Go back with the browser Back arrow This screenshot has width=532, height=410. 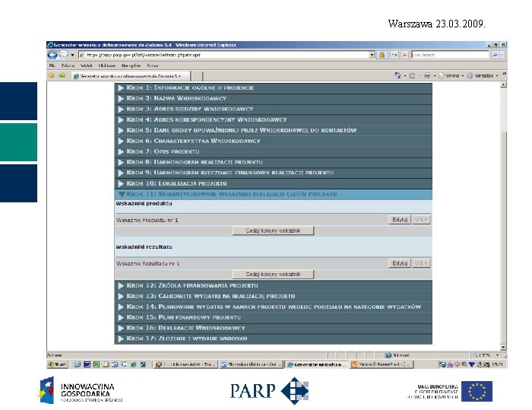pyautogui.click(x=52, y=55)
